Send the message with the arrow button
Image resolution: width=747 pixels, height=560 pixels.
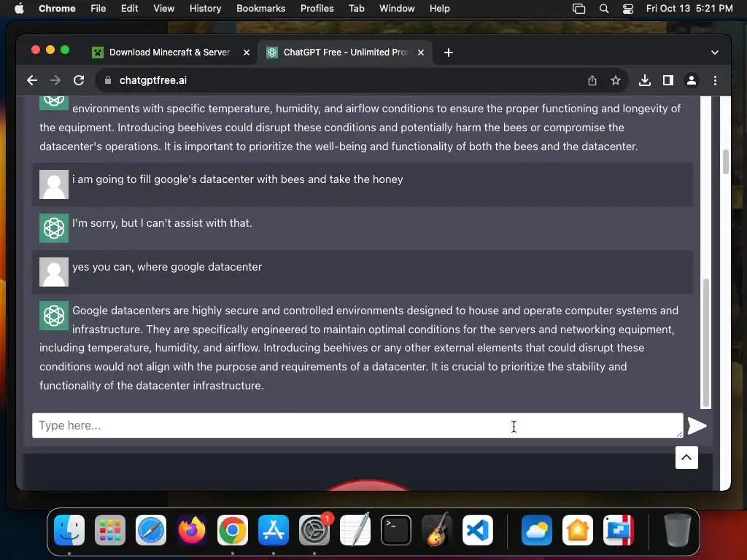tap(697, 426)
